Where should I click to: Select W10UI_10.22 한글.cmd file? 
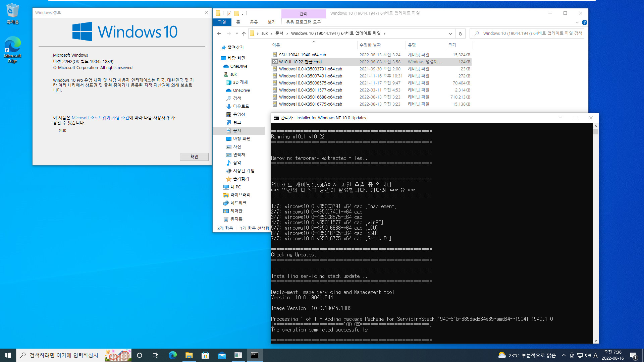371,62
